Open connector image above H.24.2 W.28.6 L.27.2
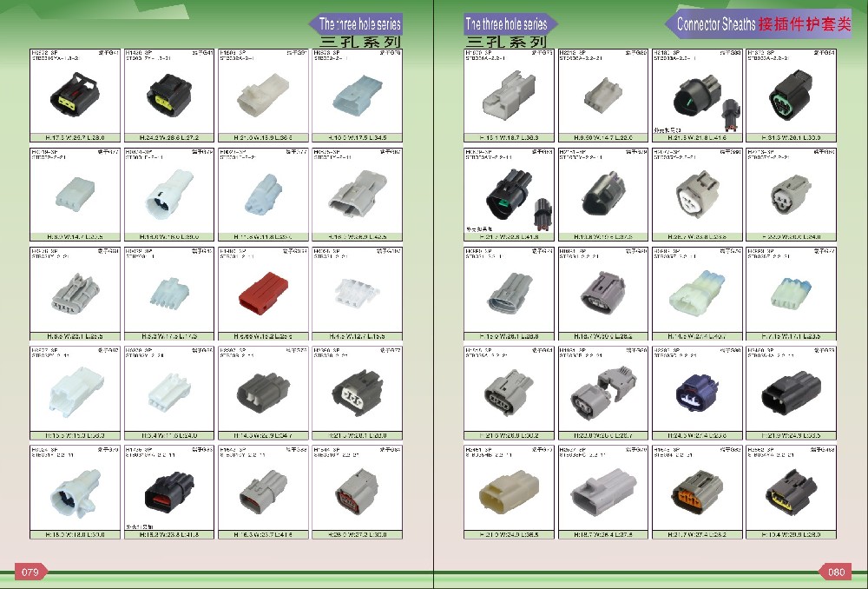868x589 pixels. click(169, 96)
